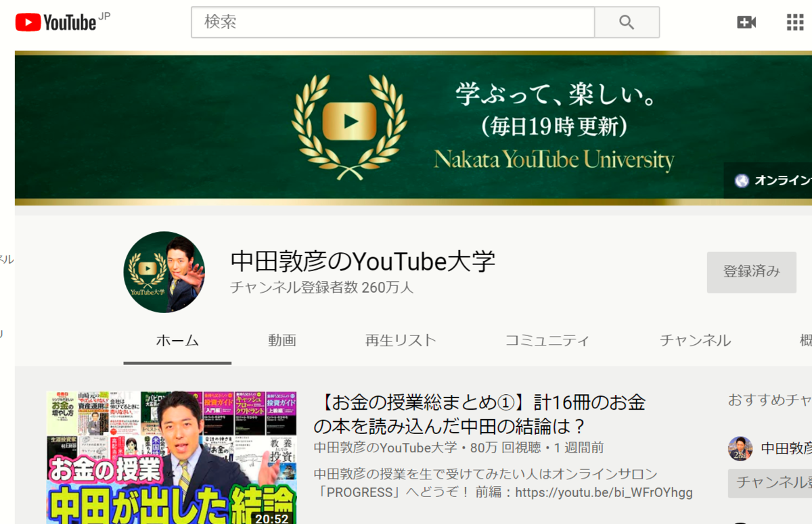The image size is (812, 524).
Task: Click the Nakata YouTube University banner
Action: [413, 128]
